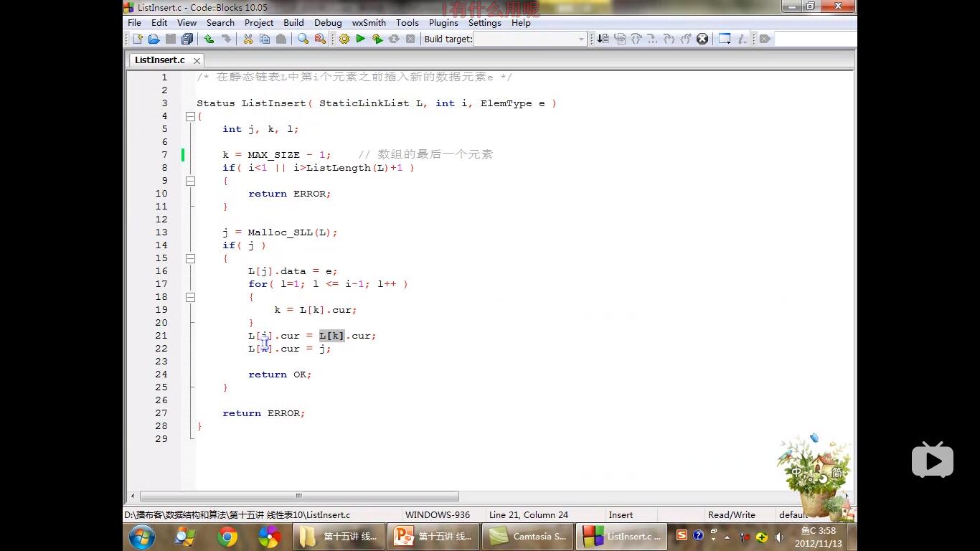This screenshot has height=551, width=980.
Task: Open Google Chrome from the taskbar
Action: tap(227, 536)
